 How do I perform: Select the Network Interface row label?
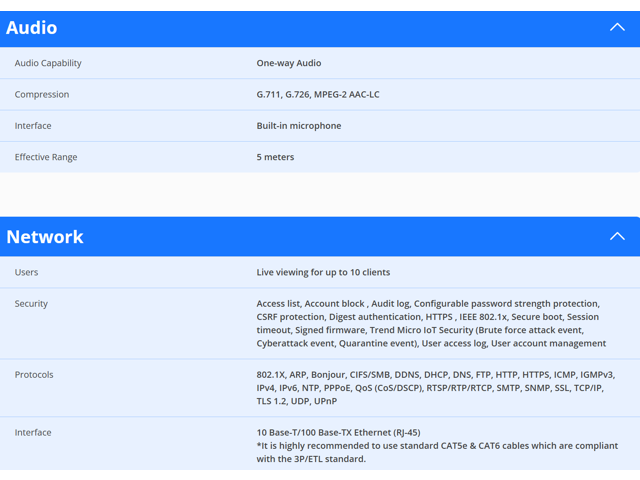click(33, 433)
